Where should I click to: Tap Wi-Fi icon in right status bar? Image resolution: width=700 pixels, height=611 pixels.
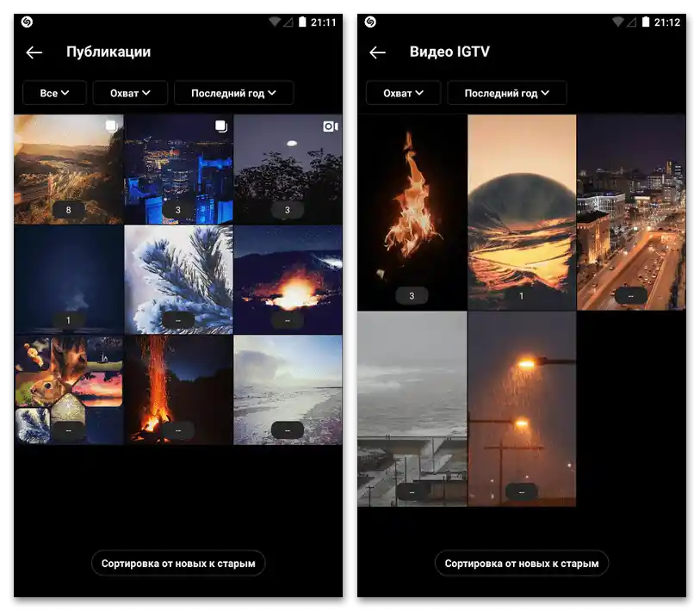point(618,22)
